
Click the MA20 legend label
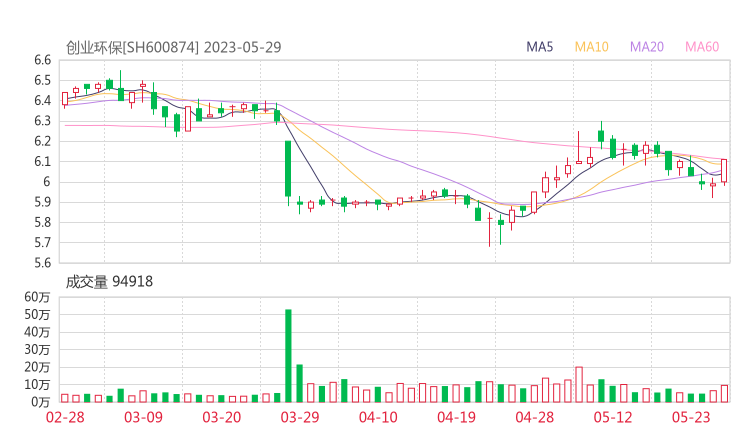647,47
